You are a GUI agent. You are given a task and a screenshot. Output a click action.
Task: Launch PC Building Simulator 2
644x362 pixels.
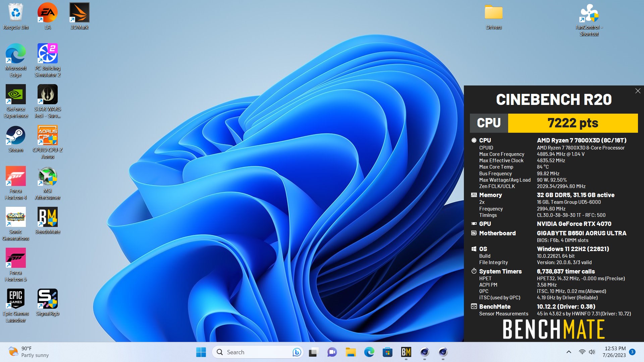[x=48, y=60]
